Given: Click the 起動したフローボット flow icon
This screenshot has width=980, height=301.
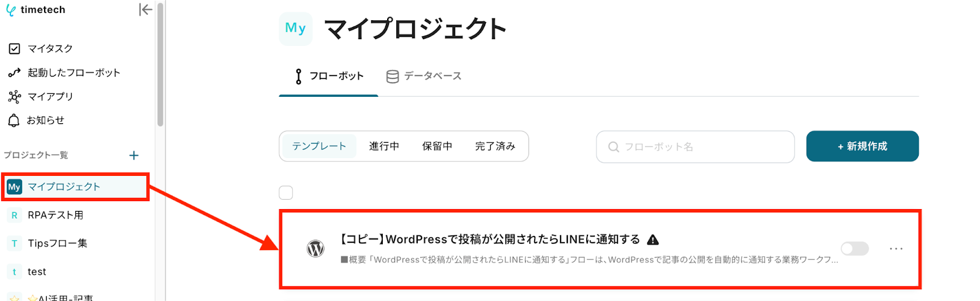Looking at the screenshot, I should [x=14, y=72].
